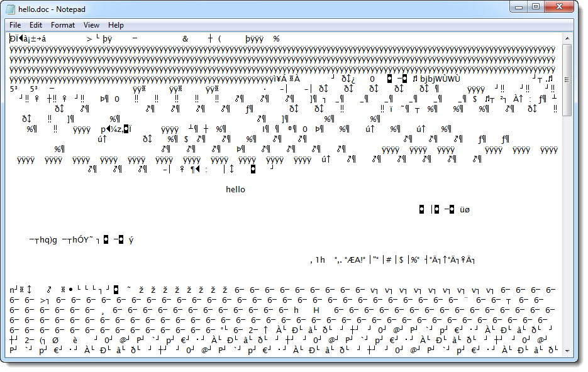Minimize the Notepad window

[518, 6]
